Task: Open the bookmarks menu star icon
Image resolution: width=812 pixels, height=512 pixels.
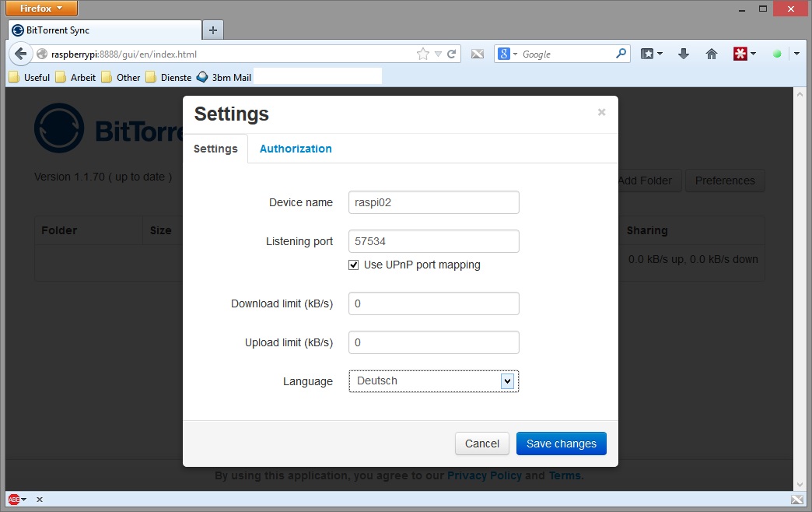Action: pos(647,54)
